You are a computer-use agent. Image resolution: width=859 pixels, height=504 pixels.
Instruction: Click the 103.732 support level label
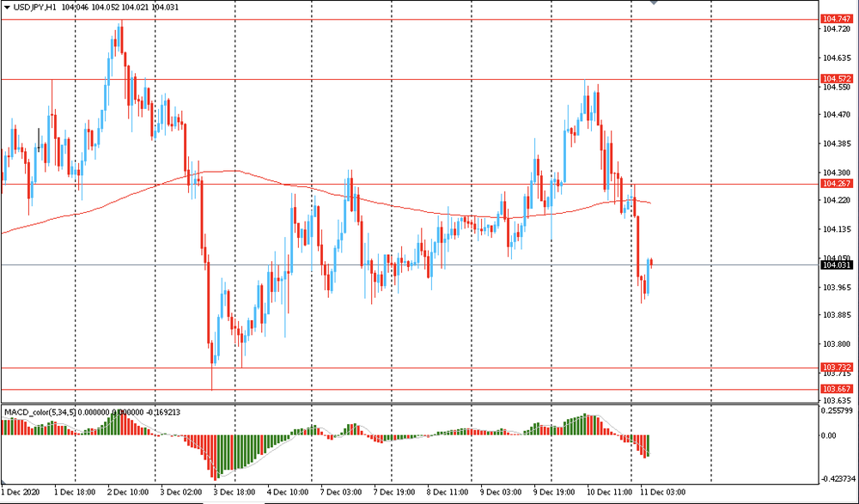click(x=837, y=367)
